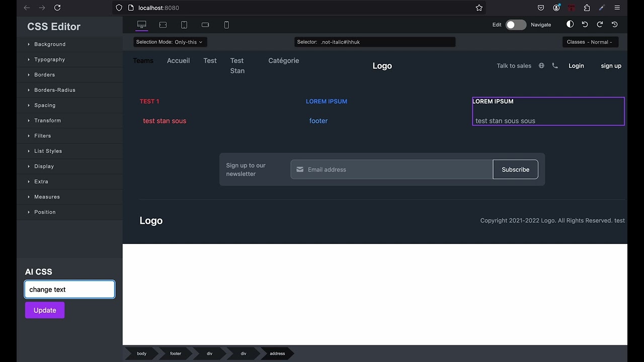This screenshot has width=644, height=362.
Task: Open the Accueil nav item
Action: coord(178,60)
